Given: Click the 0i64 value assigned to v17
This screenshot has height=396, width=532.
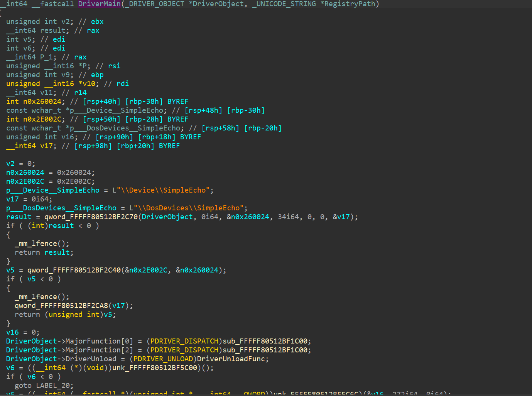Looking at the screenshot, I should click(x=40, y=199).
